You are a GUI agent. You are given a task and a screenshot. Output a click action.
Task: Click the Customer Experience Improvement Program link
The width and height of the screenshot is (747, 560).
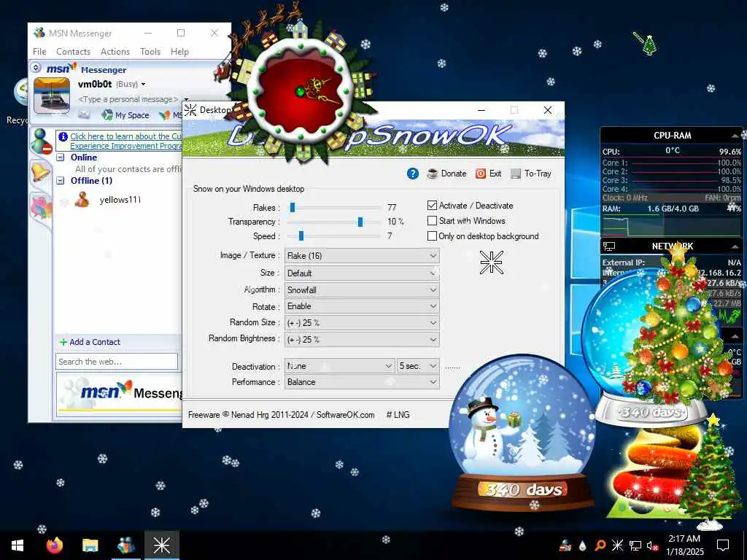pos(125,141)
